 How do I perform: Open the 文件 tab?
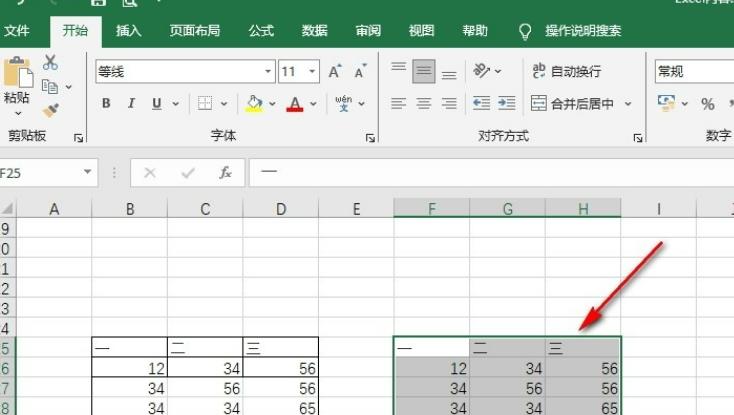tap(17, 31)
